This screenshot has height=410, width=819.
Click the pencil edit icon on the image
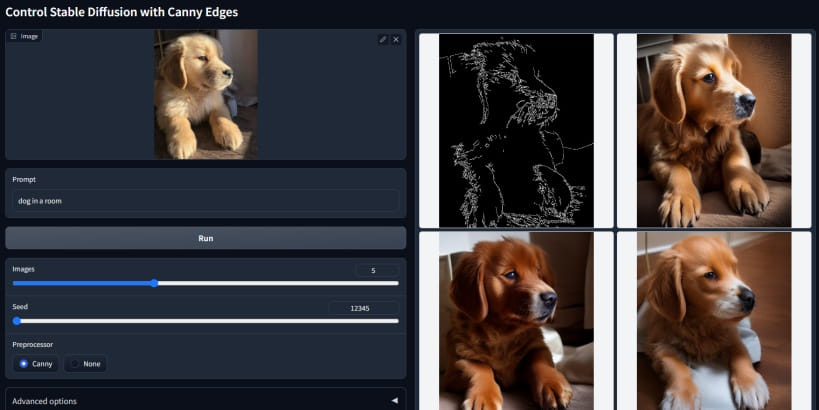[383, 39]
